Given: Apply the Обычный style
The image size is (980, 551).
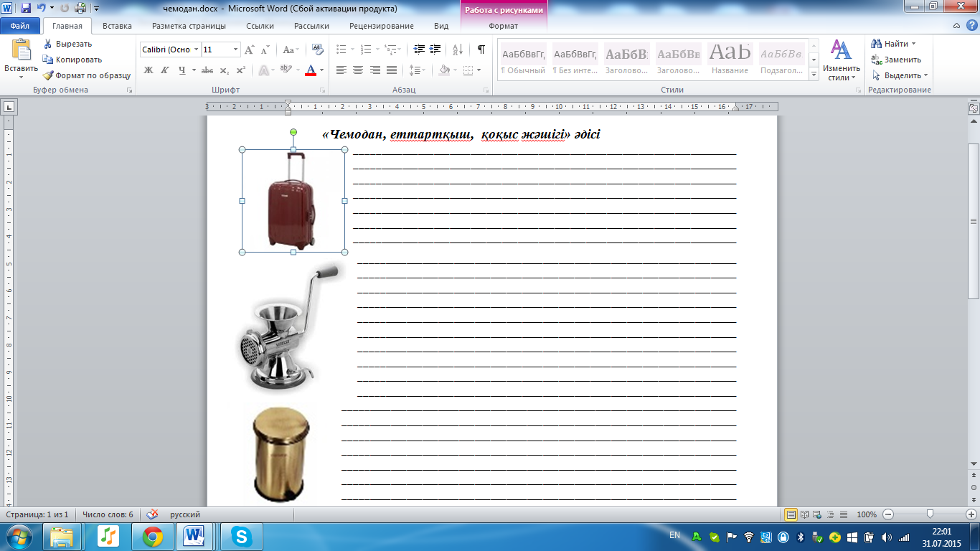Looking at the screenshot, I should click(523, 60).
